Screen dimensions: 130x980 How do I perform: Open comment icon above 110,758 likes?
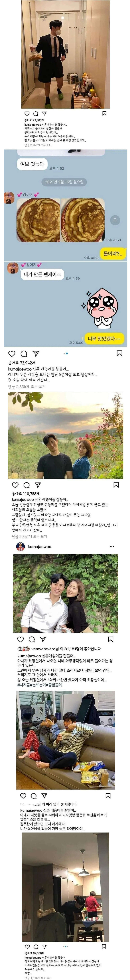pyautogui.click(x=27, y=485)
